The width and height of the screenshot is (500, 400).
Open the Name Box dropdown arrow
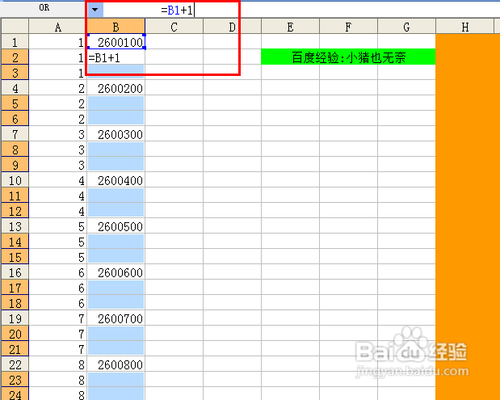click(95, 10)
